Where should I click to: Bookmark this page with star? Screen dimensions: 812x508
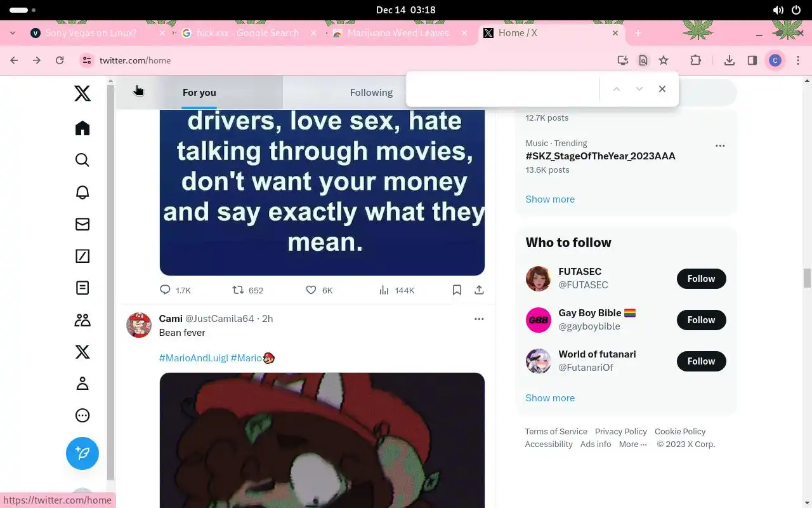coord(664,60)
